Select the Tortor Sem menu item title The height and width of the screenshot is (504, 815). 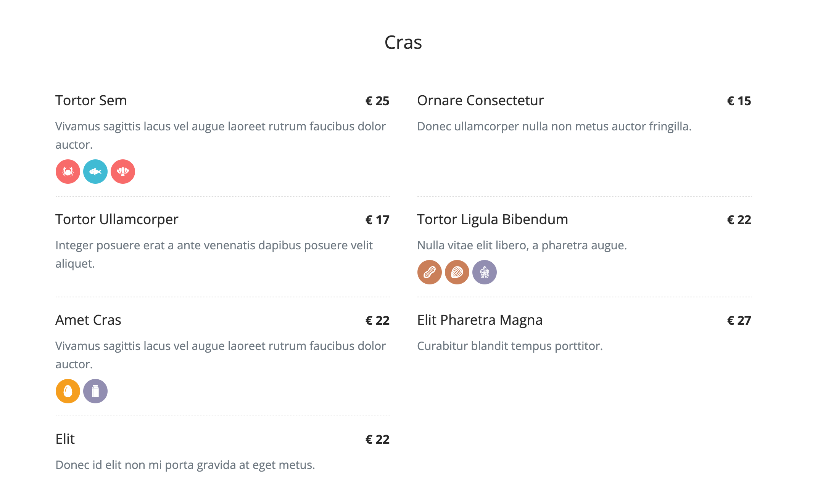coord(91,101)
